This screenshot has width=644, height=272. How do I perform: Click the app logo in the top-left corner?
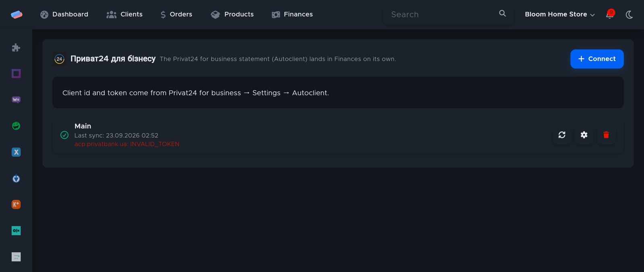click(17, 15)
